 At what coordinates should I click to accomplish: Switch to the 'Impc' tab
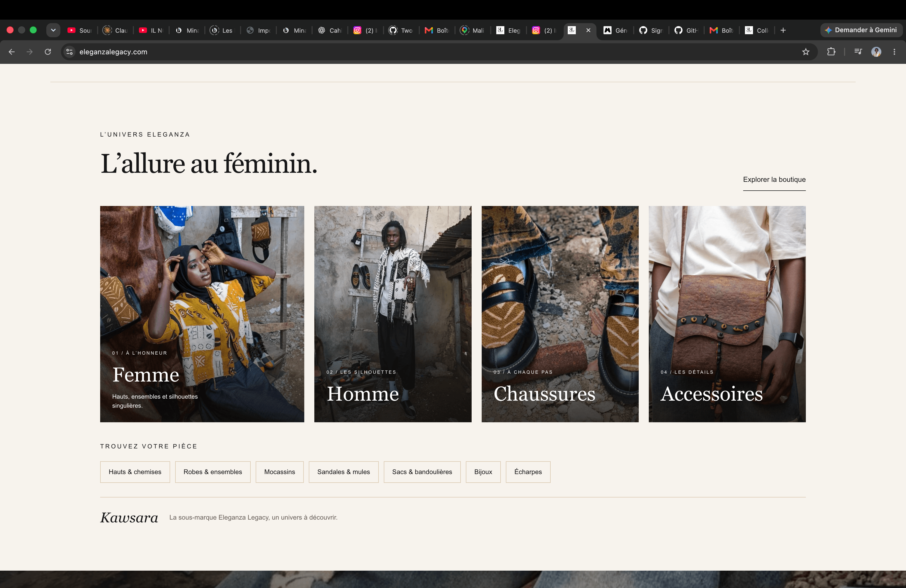point(258,30)
